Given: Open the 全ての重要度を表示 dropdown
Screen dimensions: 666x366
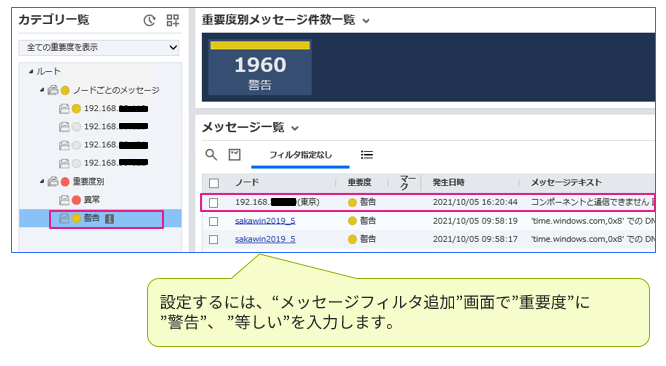Looking at the screenshot, I should coord(99,47).
